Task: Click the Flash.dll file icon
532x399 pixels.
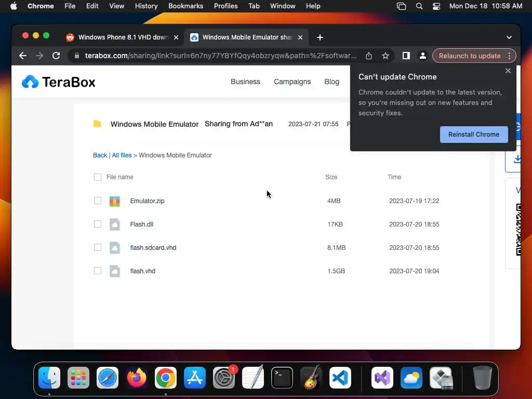Action: [x=115, y=224]
